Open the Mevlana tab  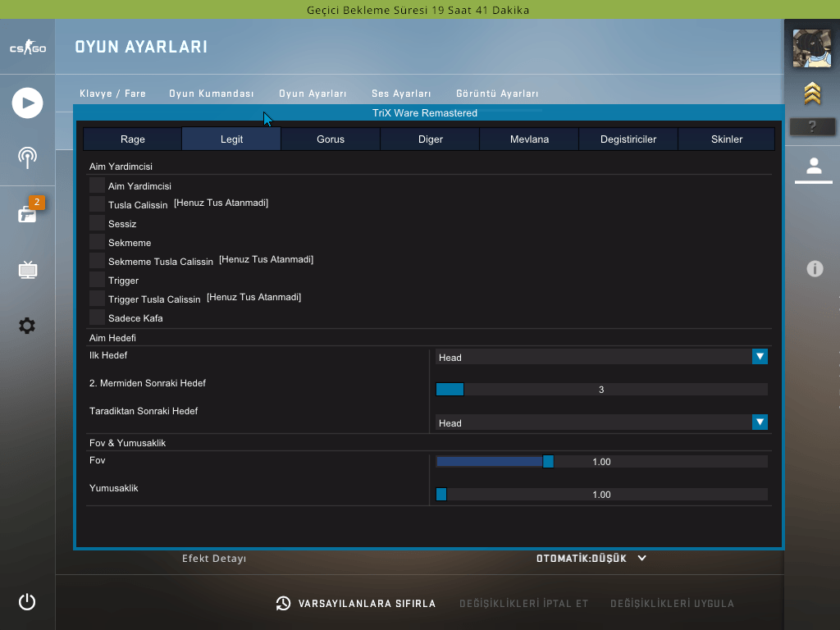[x=529, y=139]
